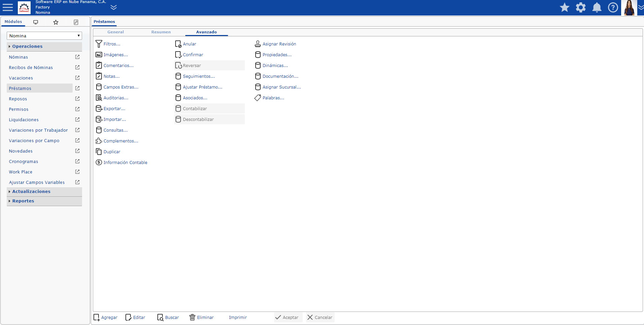Open notifications bell
This screenshot has height=325, width=644.
(597, 7)
